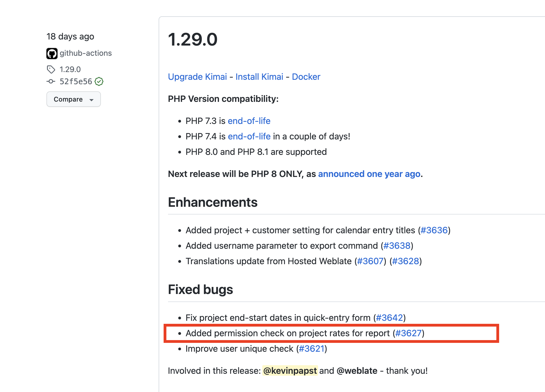The image size is (545, 392).
Task: Click the green verified badge after the commit hash
Action: pyautogui.click(x=99, y=81)
